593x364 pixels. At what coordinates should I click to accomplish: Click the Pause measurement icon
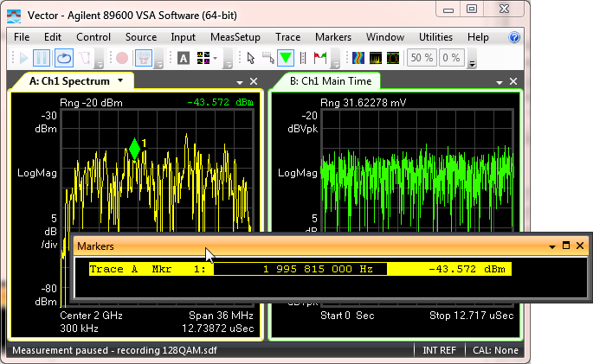(x=42, y=58)
